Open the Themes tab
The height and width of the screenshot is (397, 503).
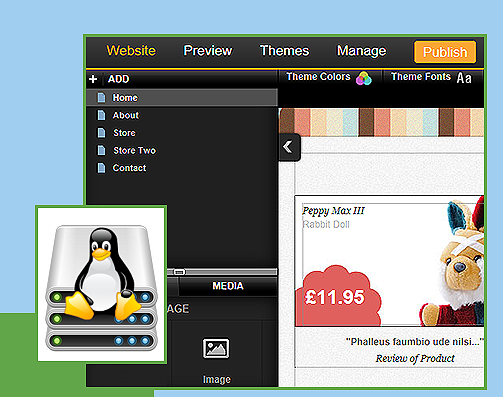pyautogui.click(x=284, y=51)
